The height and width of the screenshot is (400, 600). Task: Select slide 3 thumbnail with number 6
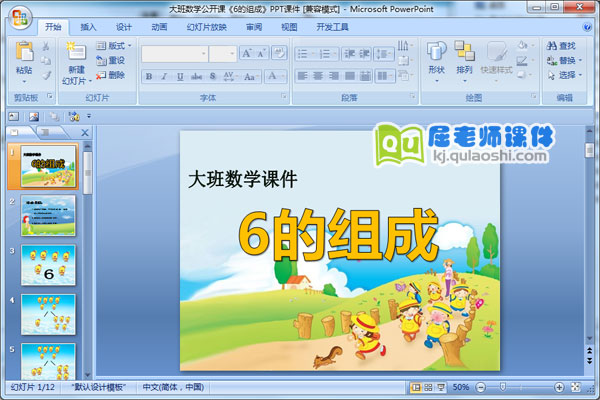tap(48, 265)
